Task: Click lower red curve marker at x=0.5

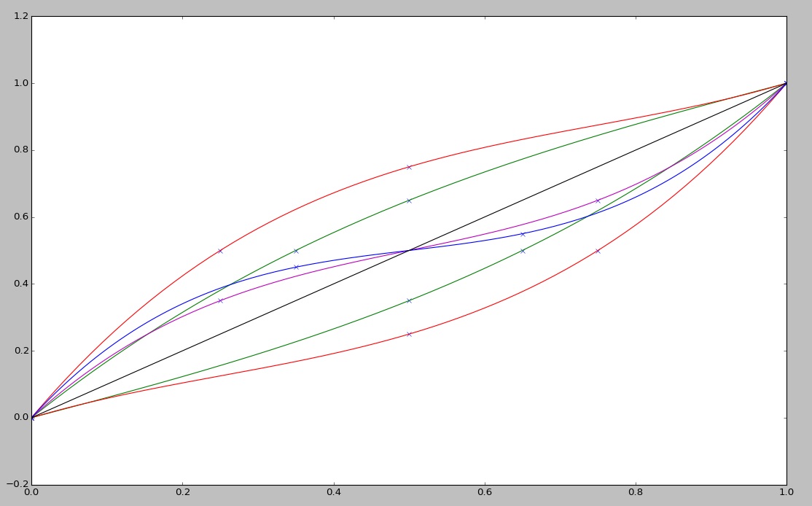Action: tap(409, 334)
